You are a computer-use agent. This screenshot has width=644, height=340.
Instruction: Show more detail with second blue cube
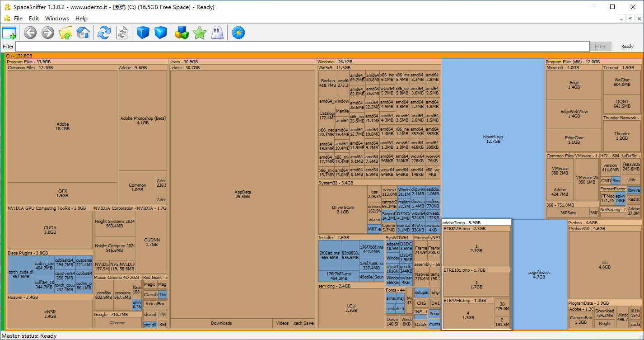pyautogui.click(x=161, y=33)
